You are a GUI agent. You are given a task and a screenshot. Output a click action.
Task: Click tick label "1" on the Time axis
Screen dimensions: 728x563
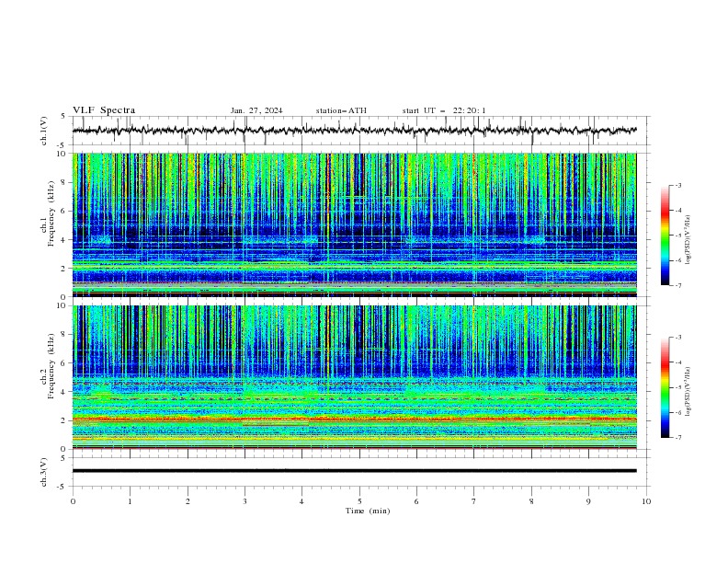click(130, 501)
